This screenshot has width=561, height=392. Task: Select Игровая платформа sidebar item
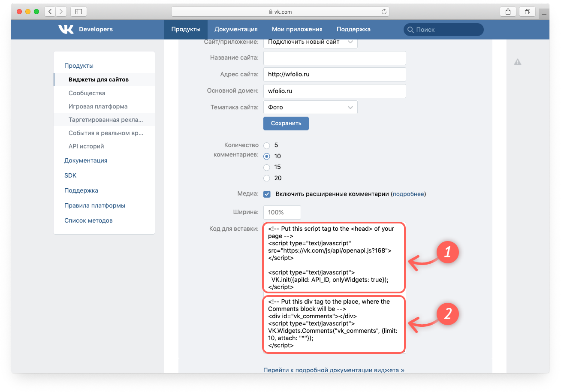click(104, 106)
